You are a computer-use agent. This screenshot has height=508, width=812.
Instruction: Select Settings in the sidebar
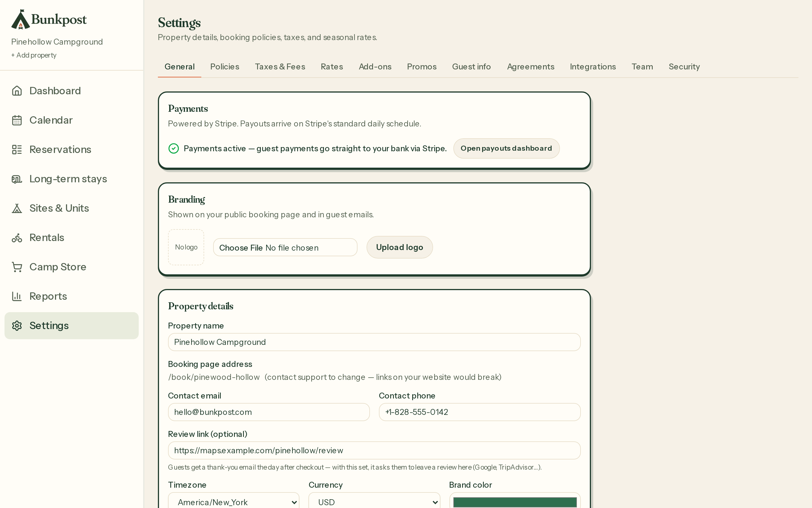pyautogui.click(x=71, y=326)
